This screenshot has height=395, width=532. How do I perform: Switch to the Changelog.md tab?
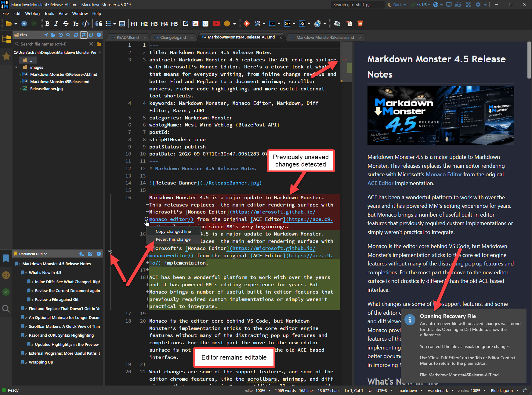click(x=173, y=37)
